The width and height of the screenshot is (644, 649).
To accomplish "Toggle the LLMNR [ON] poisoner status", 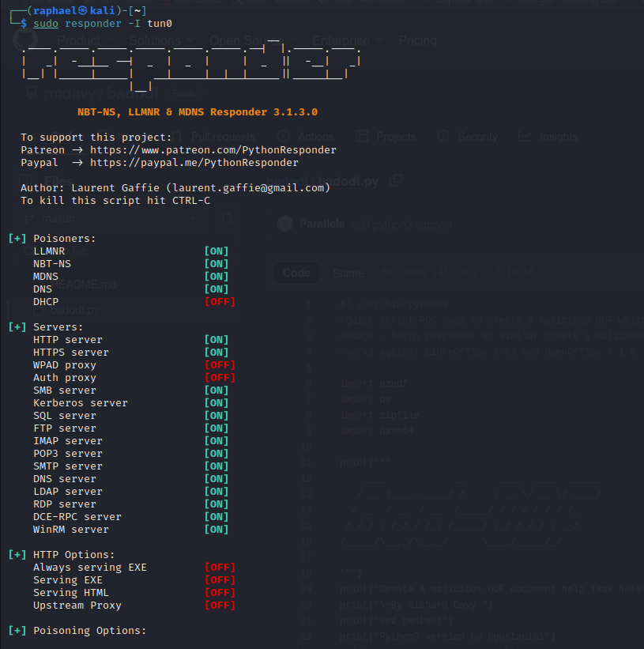I will (x=216, y=251).
